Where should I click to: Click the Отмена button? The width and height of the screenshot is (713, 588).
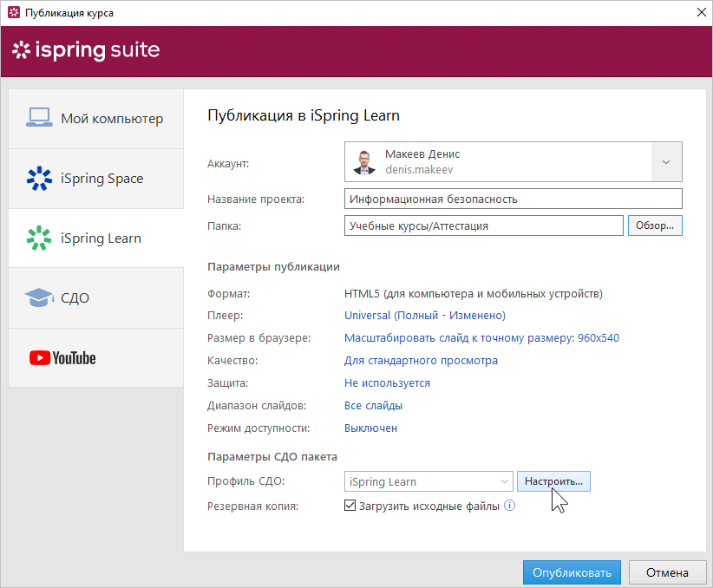coord(667,572)
